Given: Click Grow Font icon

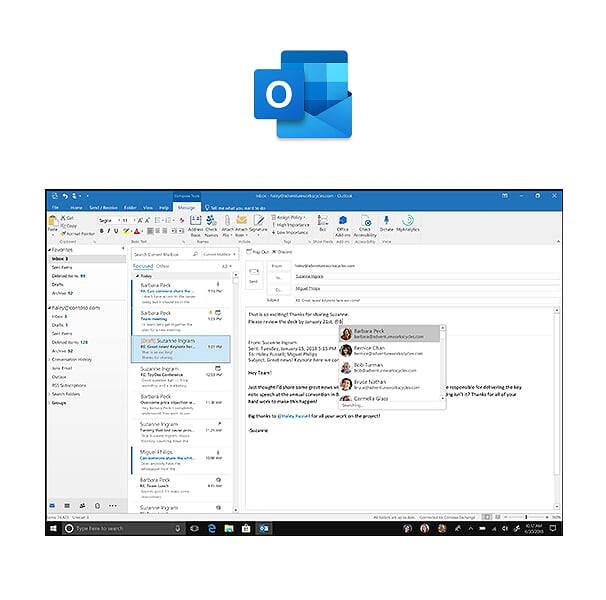Looking at the screenshot, I should 140,220.
